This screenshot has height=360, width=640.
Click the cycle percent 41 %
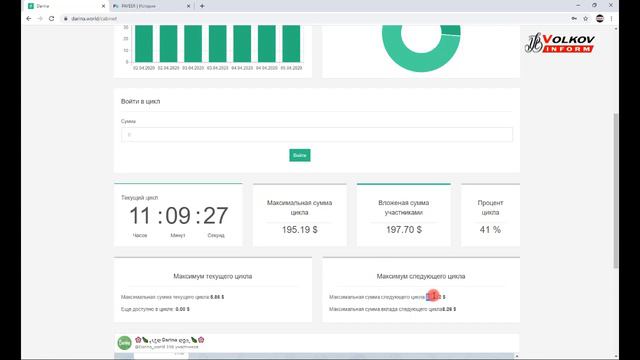(x=490, y=230)
